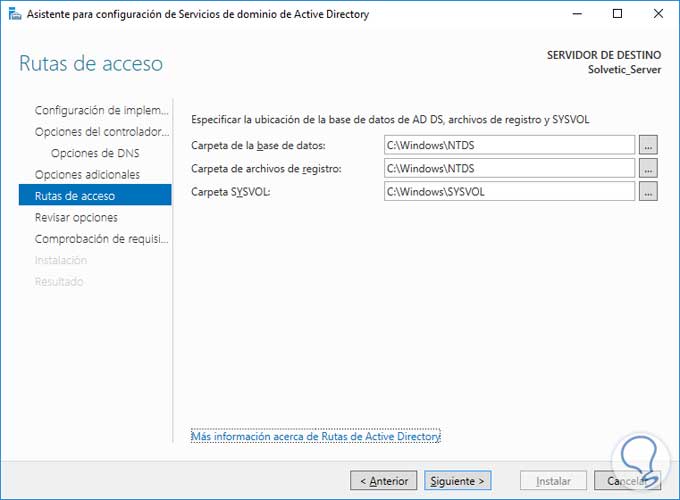680x500 pixels.
Task: Click the Solvetic_Server server name
Action: pos(624,69)
